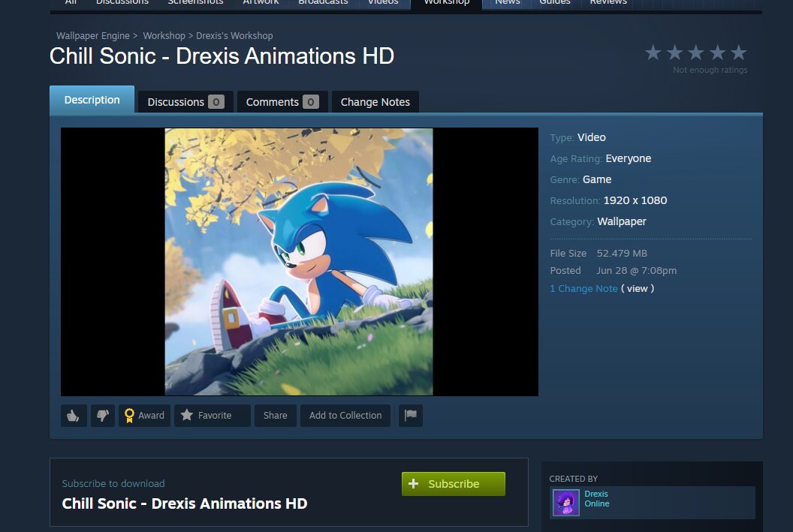Screen dimensions: 793x532
Task: Open the Description tab
Action: (92, 100)
